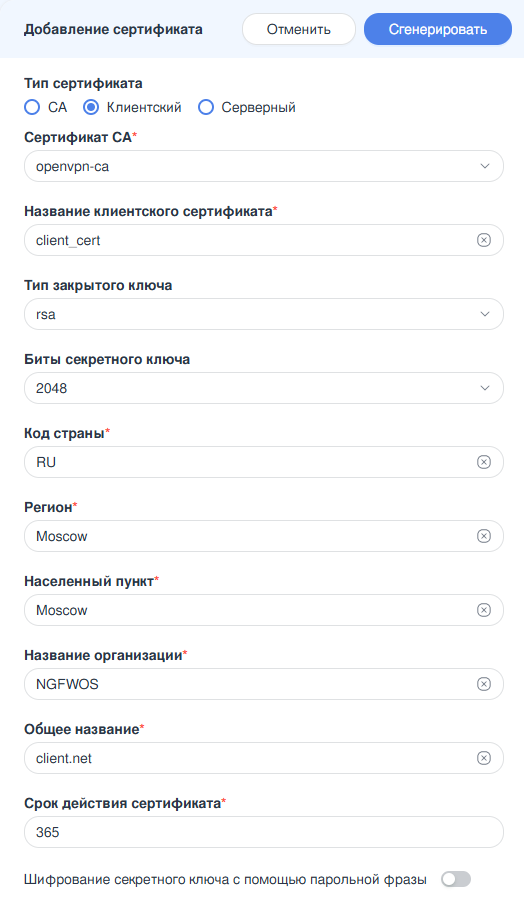The height and width of the screenshot is (900, 524).
Task: Select the CA certificate type
Action: click(x=32, y=107)
